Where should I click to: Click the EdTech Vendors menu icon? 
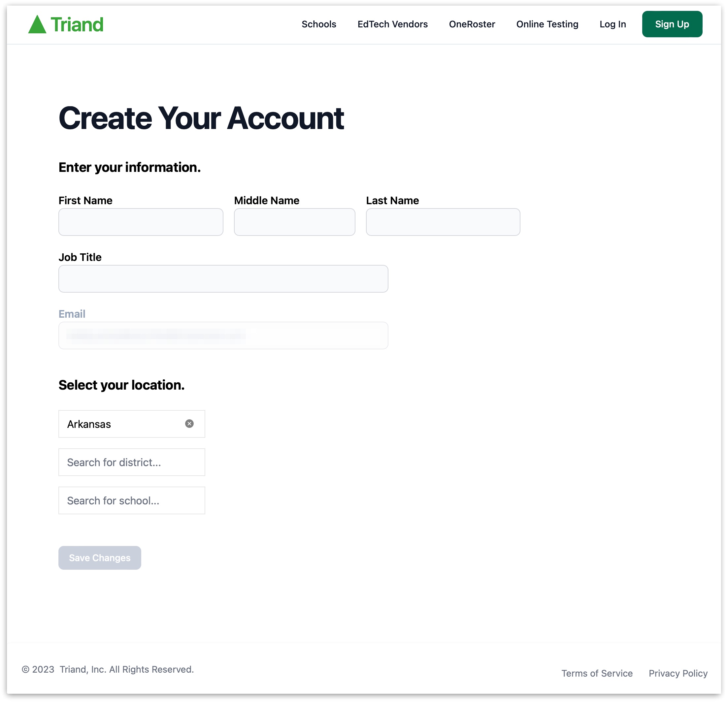click(392, 23)
